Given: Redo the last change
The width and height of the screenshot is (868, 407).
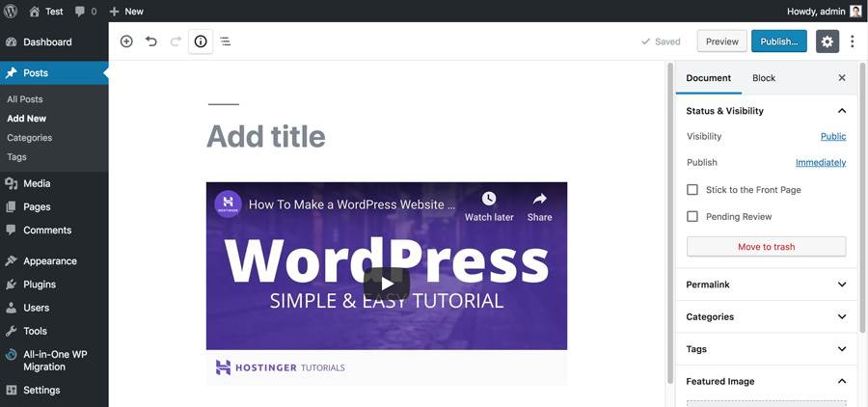Looking at the screenshot, I should click(176, 41).
